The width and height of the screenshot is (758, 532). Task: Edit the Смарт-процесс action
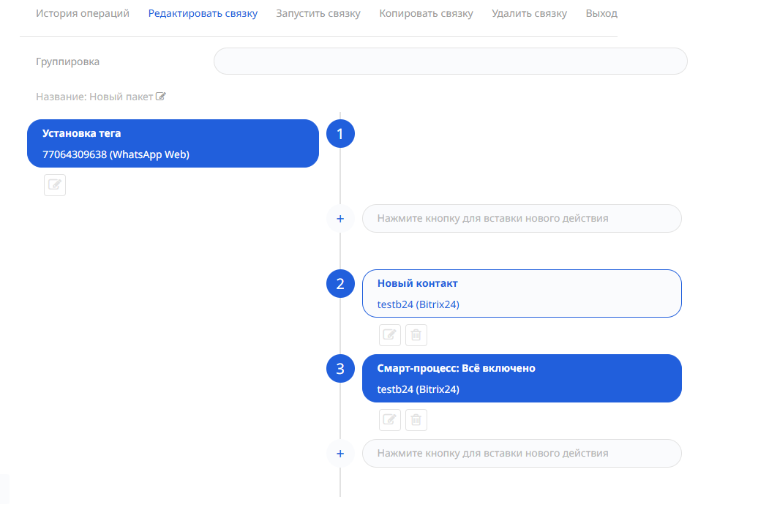(x=390, y=420)
